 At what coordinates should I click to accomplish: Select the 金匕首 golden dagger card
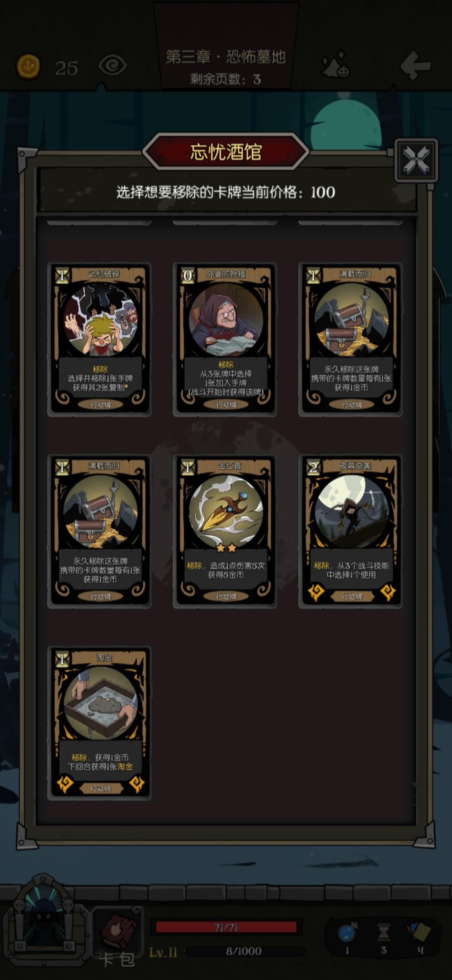[x=225, y=531]
